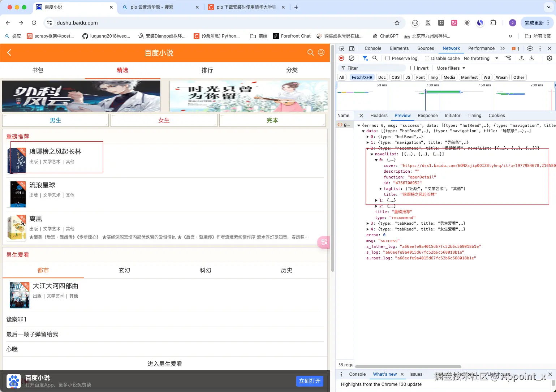Stop recording network log

pos(341,58)
